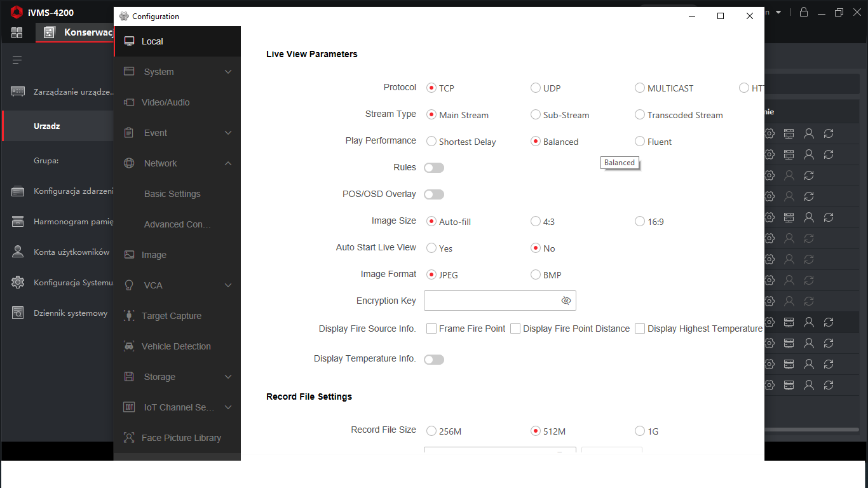This screenshot has height=488, width=868.
Task: Click the Konfiguracja zdarzeń icon
Action: (x=18, y=191)
